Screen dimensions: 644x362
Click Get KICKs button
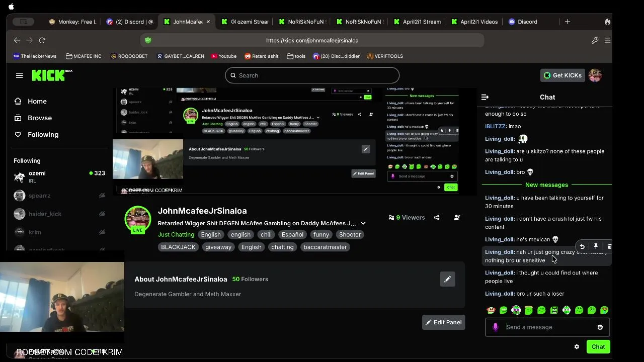coord(562,75)
